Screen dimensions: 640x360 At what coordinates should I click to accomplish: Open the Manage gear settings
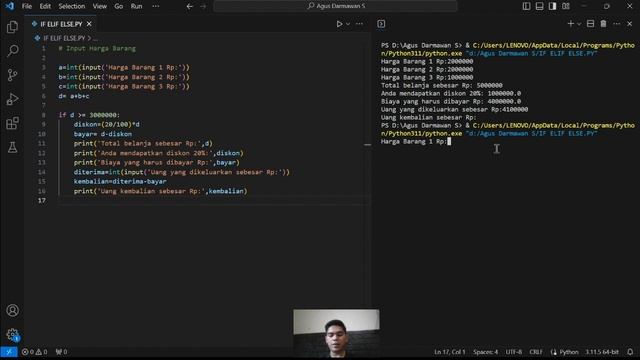pos(12,335)
